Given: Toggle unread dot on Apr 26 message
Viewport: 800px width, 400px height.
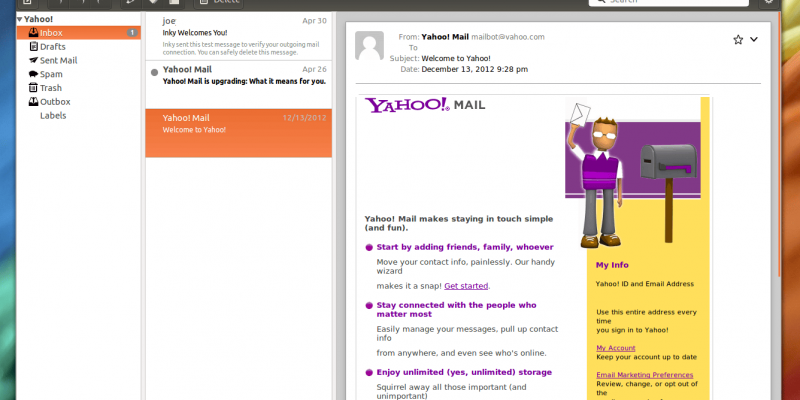Looking at the screenshot, I should [x=155, y=72].
